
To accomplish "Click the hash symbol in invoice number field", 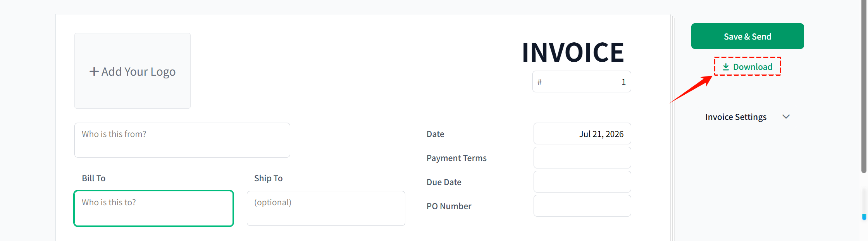I will tap(539, 82).
